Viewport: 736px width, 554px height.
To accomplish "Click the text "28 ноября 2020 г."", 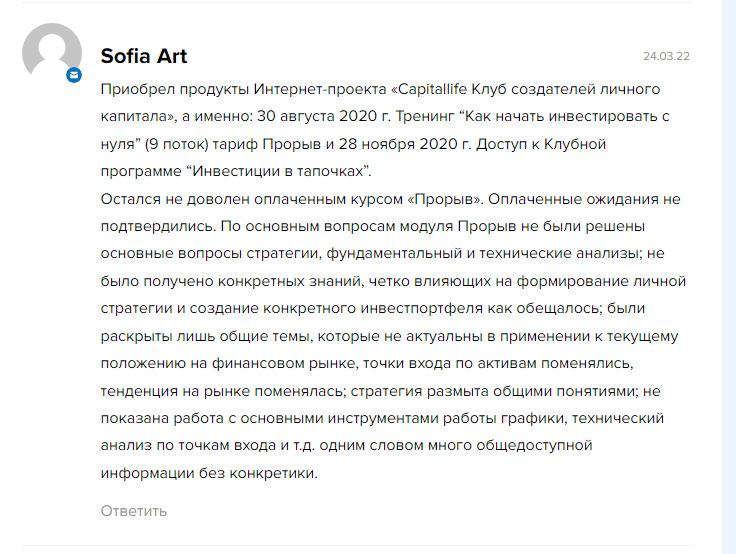I will [x=404, y=144].
